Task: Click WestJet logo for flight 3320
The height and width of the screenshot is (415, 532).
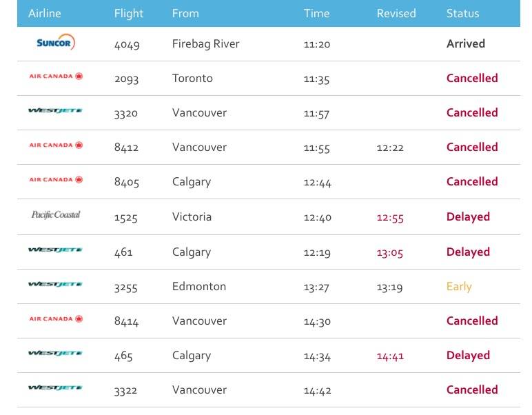Action: point(55,110)
